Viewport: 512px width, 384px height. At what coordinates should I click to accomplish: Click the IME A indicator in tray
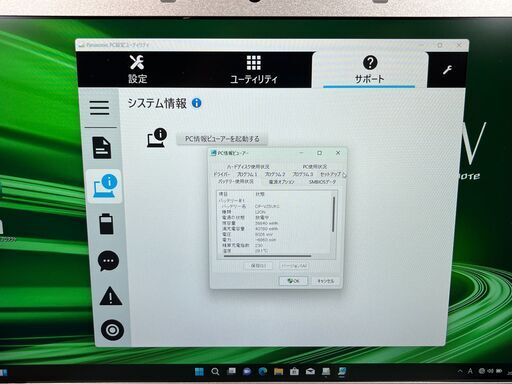click(x=470, y=371)
